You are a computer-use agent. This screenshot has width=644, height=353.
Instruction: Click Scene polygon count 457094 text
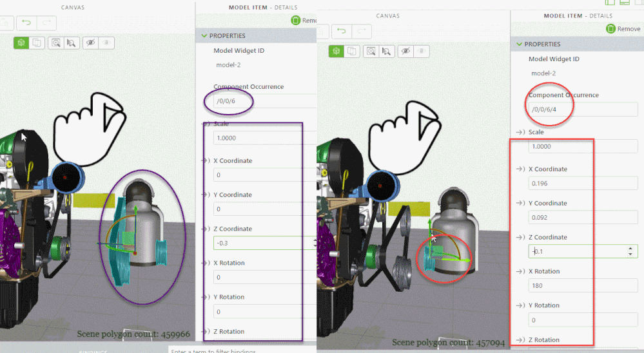(x=449, y=342)
